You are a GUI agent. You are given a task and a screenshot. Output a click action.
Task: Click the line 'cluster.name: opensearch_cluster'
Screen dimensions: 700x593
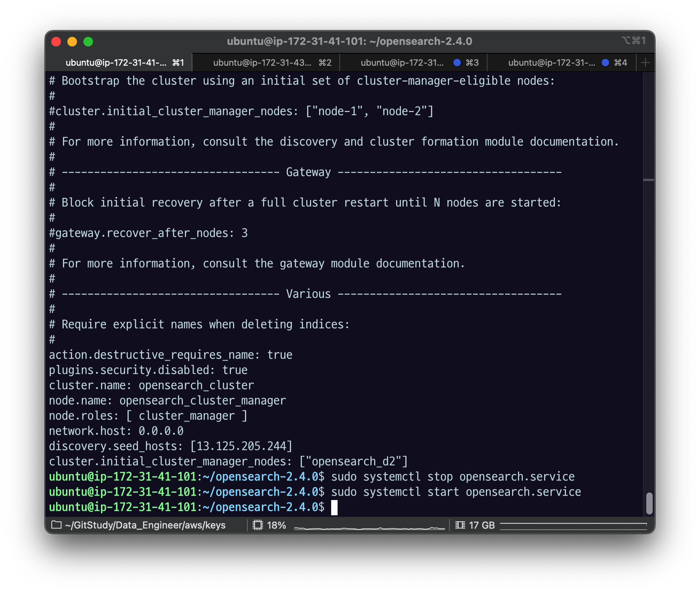pyautogui.click(x=152, y=385)
